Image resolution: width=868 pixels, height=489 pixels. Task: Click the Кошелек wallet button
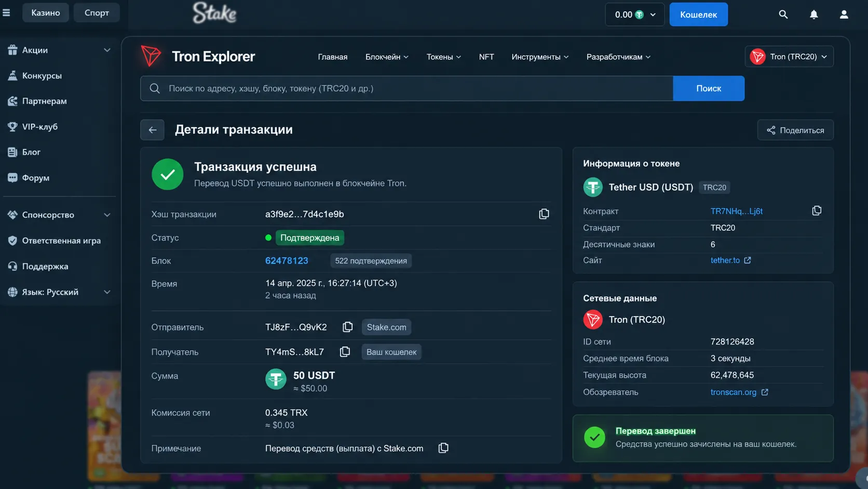tap(699, 15)
